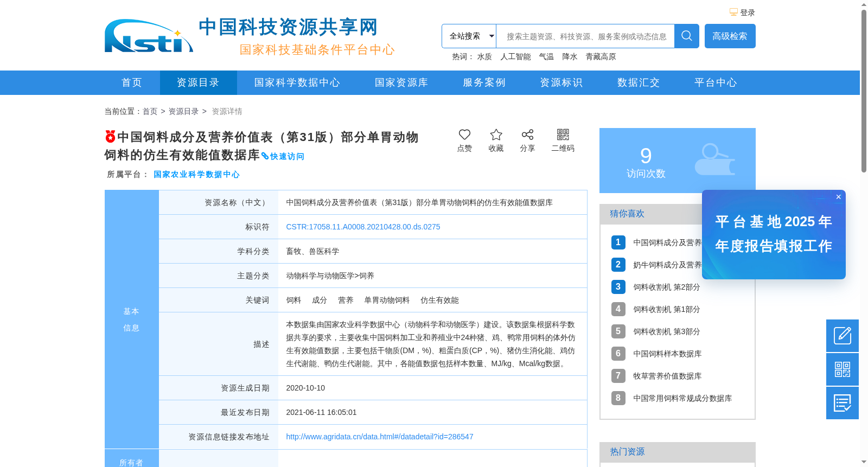Click keyword 仿生有效能
868x467 pixels.
(439, 300)
